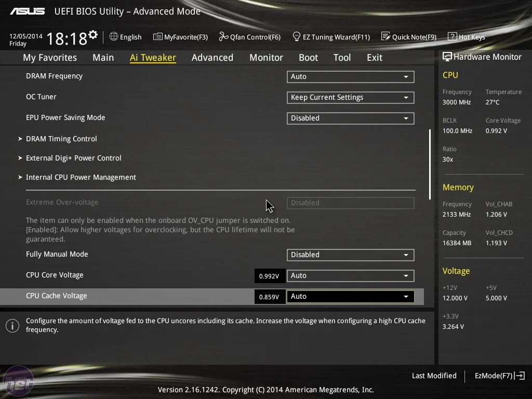Screen dimensions: 532x399
Task: Launch Qfan Control(F6)
Action: [x=255, y=37]
